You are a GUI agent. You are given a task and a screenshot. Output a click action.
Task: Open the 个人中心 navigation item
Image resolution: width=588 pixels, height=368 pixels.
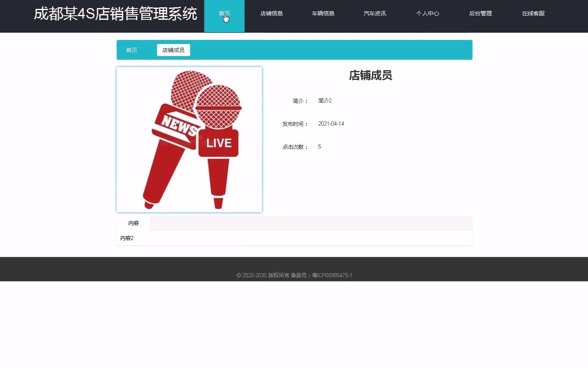pyautogui.click(x=428, y=13)
